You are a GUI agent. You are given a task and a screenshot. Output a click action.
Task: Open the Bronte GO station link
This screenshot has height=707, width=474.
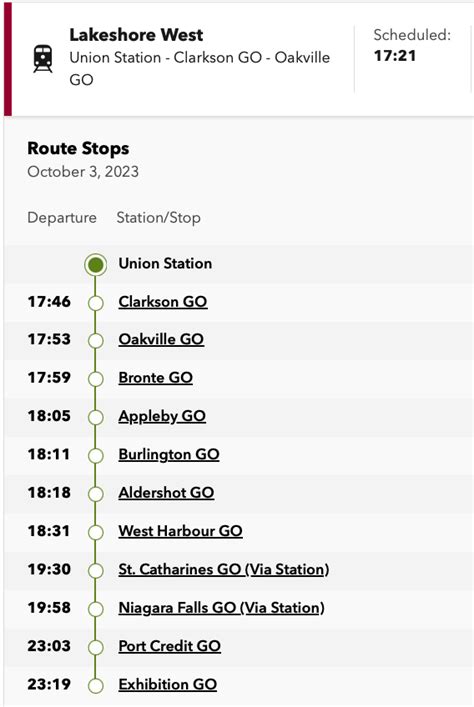pyautogui.click(x=156, y=378)
